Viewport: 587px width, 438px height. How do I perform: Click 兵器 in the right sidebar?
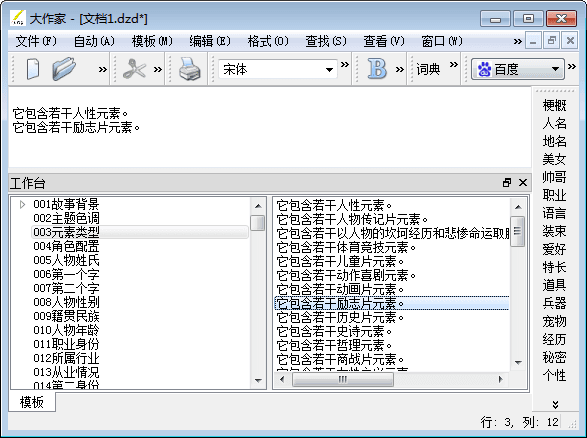(554, 303)
